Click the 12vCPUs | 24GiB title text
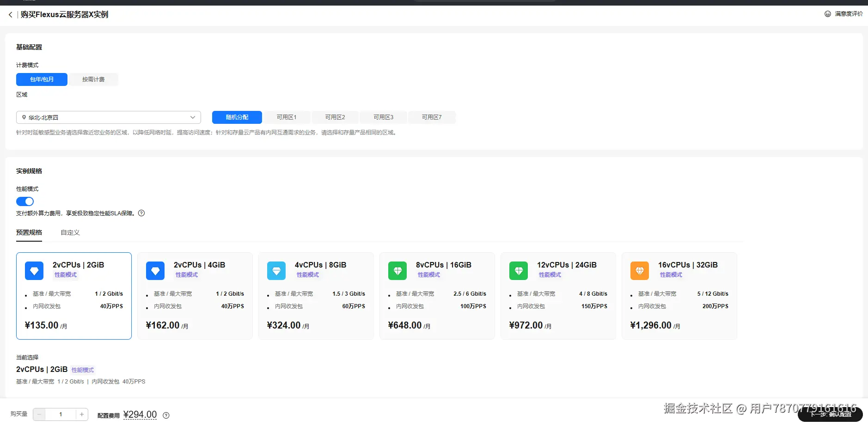 tap(567, 265)
